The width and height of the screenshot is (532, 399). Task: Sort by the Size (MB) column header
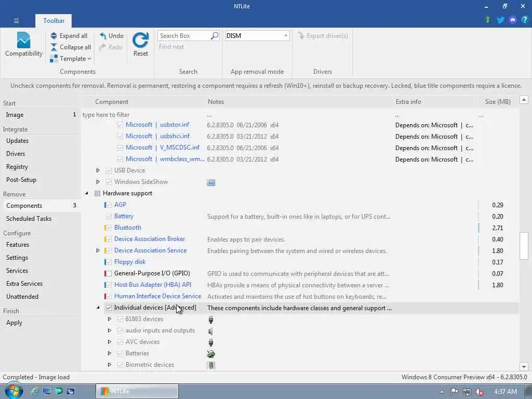pos(497,102)
